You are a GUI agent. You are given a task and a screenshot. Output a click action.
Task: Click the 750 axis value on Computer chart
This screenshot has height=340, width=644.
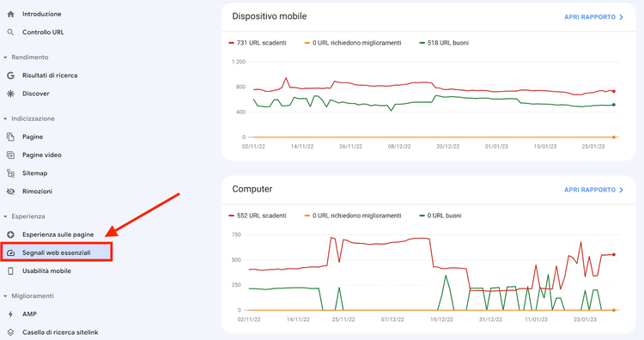pyautogui.click(x=237, y=235)
